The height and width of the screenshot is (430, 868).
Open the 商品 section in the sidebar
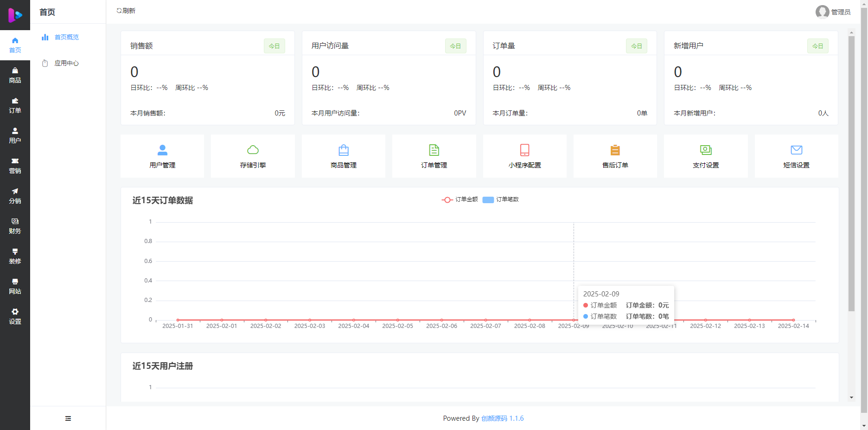click(15, 75)
